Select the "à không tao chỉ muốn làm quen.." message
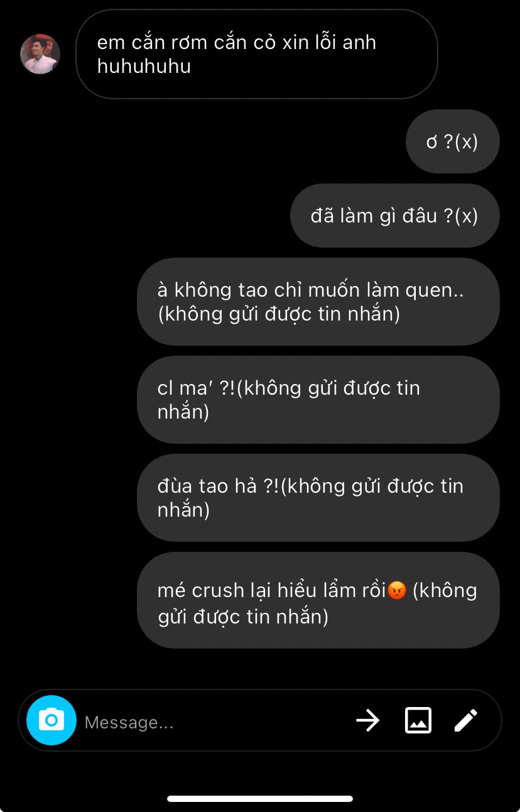The width and height of the screenshot is (520, 812). [x=318, y=302]
